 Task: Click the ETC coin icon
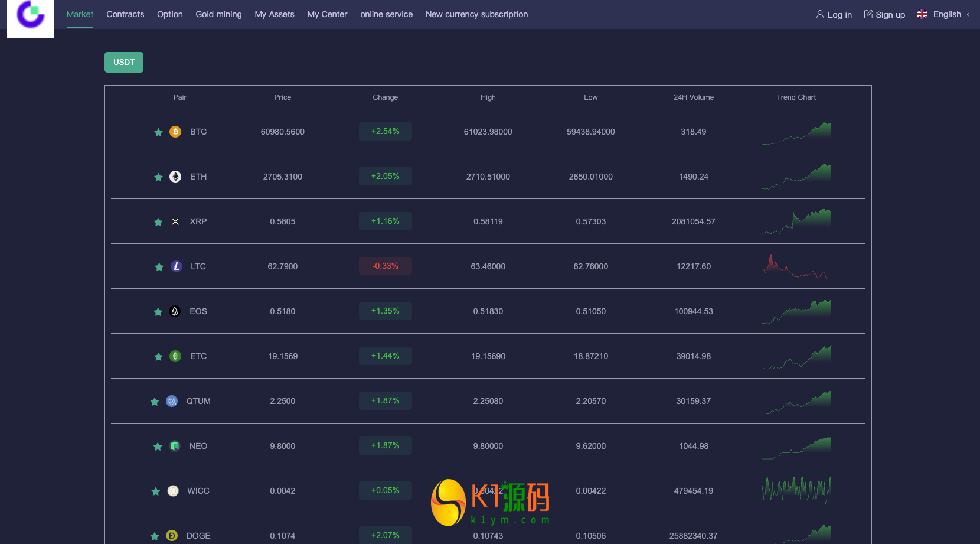(x=175, y=356)
